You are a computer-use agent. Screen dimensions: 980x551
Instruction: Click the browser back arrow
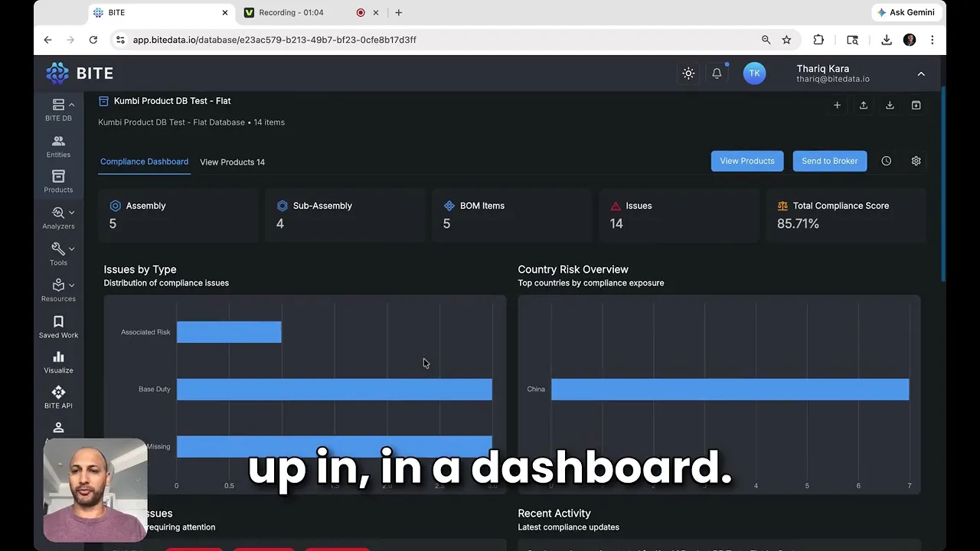click(x=47, y=40)
